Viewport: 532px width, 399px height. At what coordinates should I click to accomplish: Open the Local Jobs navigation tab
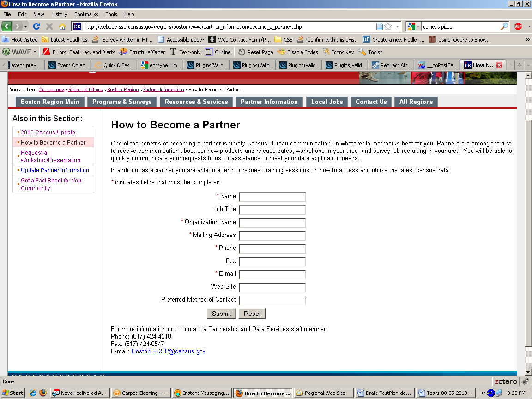[326, 102]
